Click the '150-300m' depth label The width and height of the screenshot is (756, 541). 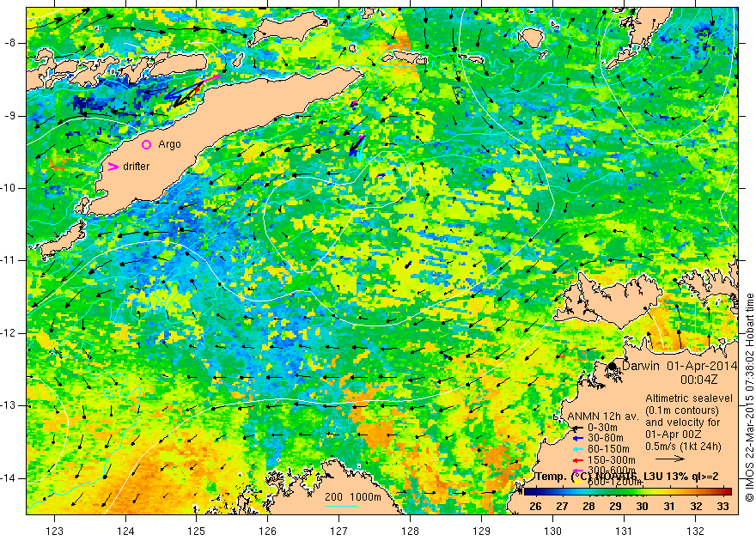pyautogui.click(x=612, y=460)
